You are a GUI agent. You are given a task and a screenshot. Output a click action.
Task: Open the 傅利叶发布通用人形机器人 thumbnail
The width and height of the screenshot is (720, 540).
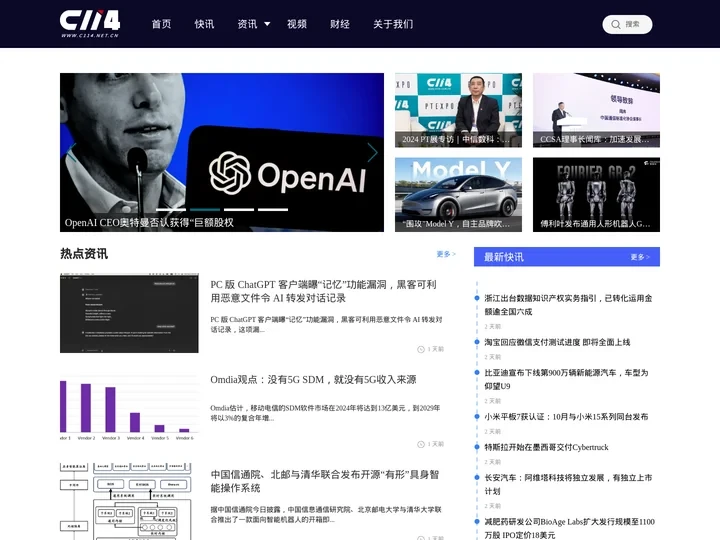596,195
